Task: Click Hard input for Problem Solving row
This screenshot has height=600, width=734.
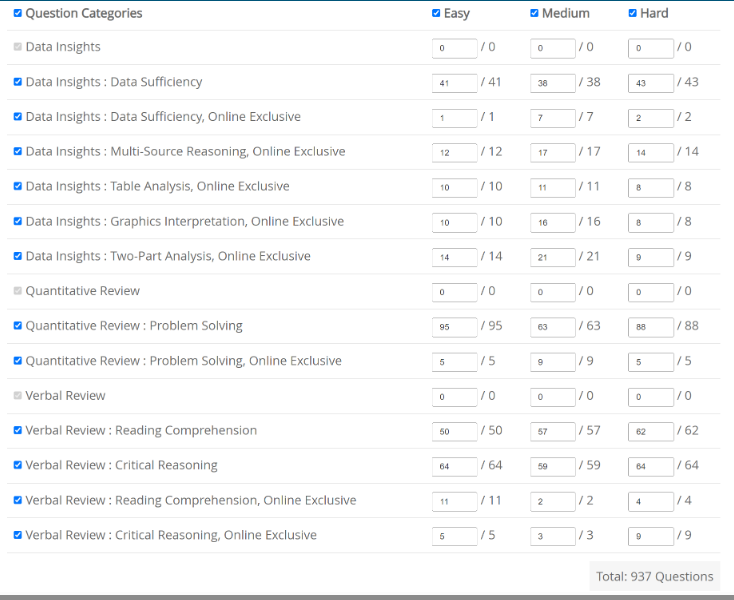Action: pyautogui.click(x=651, y=327)
